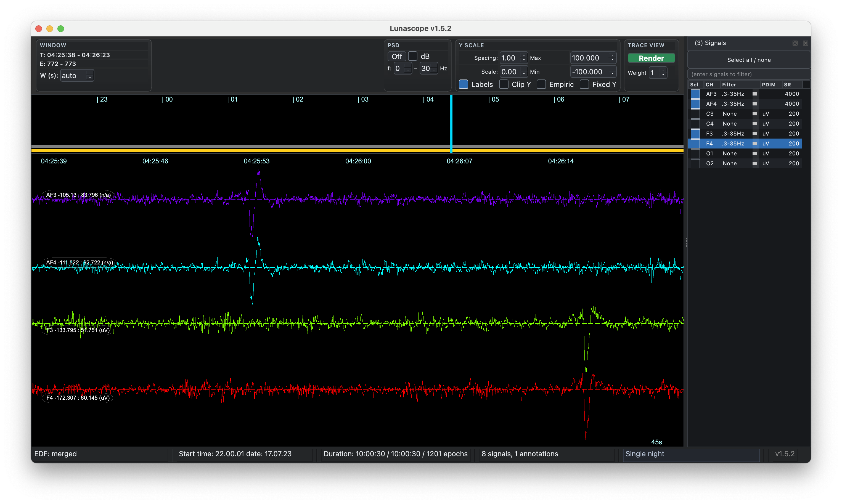The image size is (842, 504).
Task: Close the Signals panel via X icon
Action: click(x=805, y=43)
